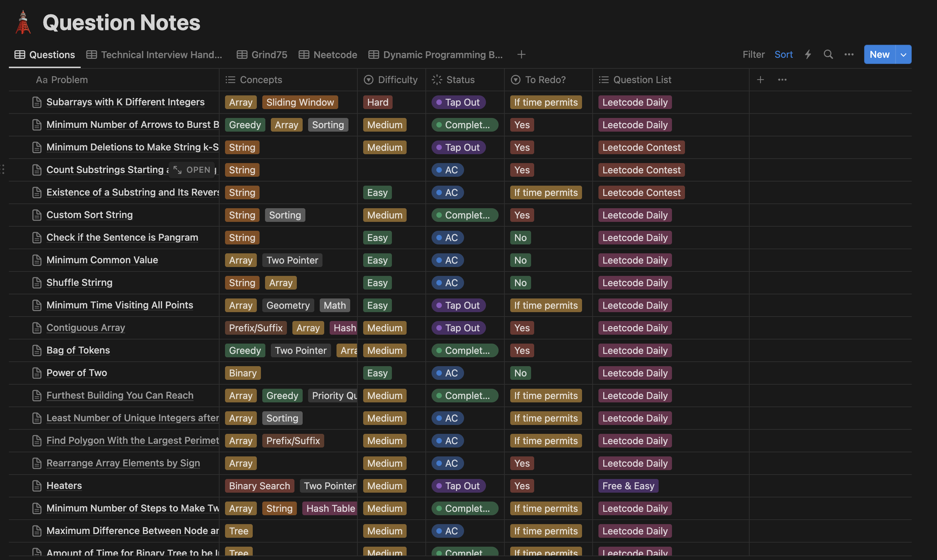Viewport: 937px width, 560px height.
Task: Click Greedy tag in Minimum Number of Arrows row
Action: [245, 125]
